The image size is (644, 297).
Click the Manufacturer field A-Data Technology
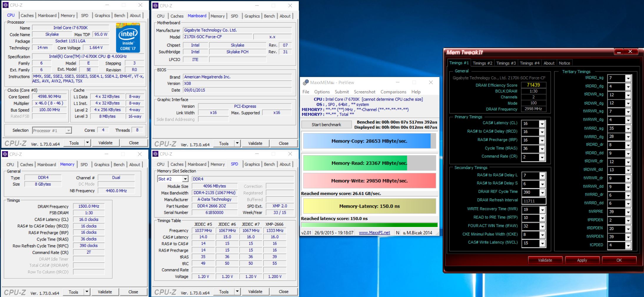click(214, 199)
